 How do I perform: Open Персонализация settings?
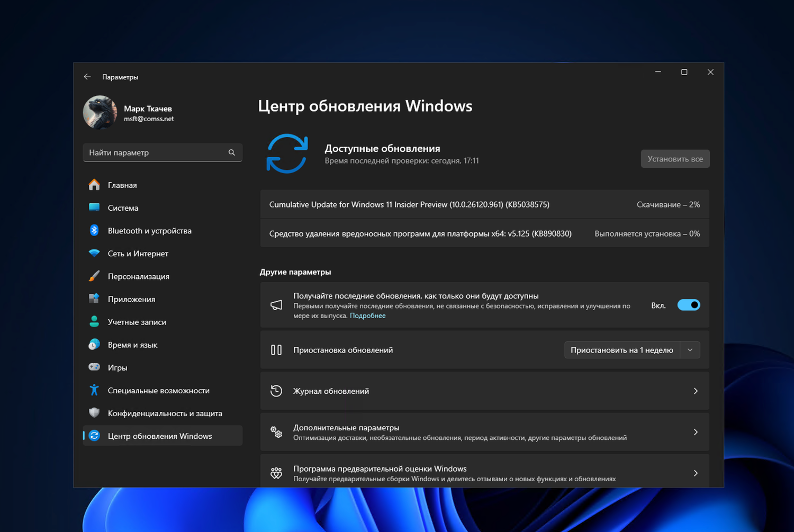[163, 276]
